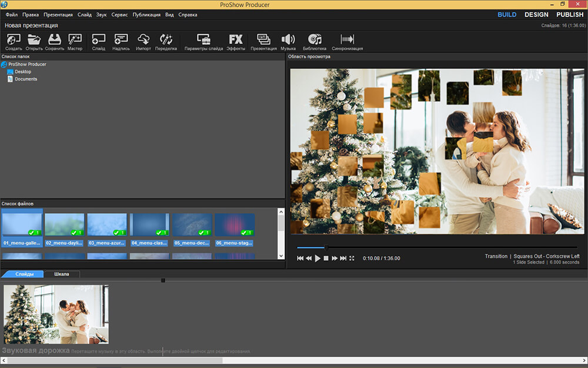The height and width of the screenshot is (368, 588).
Task: Open the Публикация menu
Action: (146, 14)
